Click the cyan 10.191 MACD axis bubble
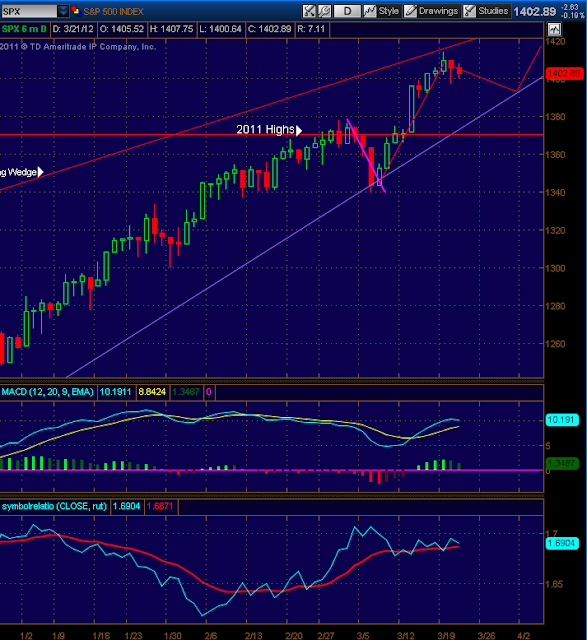The height and width of the screenshot is (640, 587). [x=562, y=420]
